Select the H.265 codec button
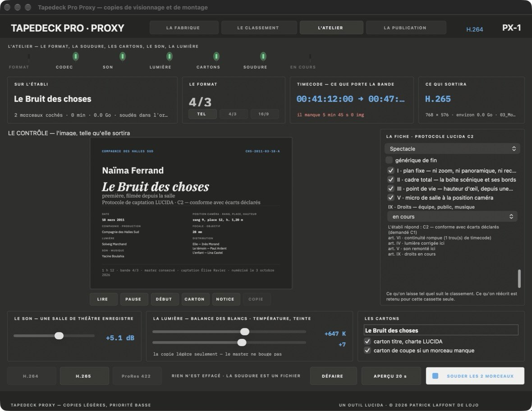Image resolution: width=532 pixels, height=411 pixels. tap(84, 376)
